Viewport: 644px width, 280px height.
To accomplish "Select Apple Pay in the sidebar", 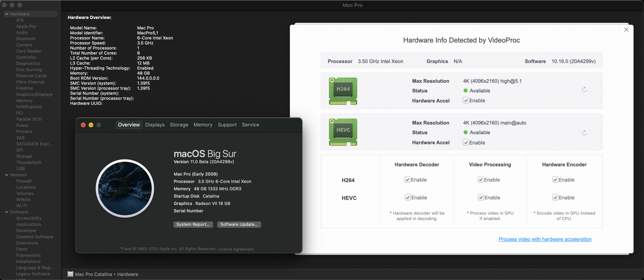I will 26,26.
